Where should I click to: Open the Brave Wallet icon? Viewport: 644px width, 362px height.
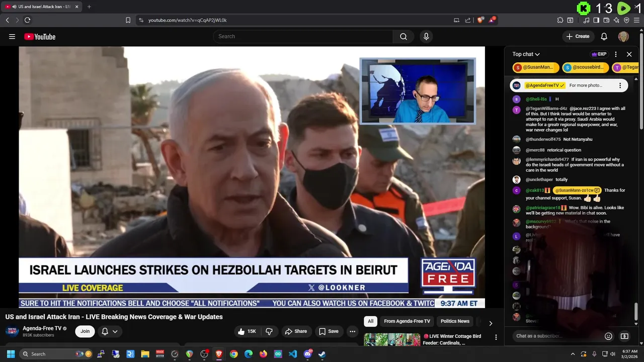pyautogui.click(x=606, y=20)
